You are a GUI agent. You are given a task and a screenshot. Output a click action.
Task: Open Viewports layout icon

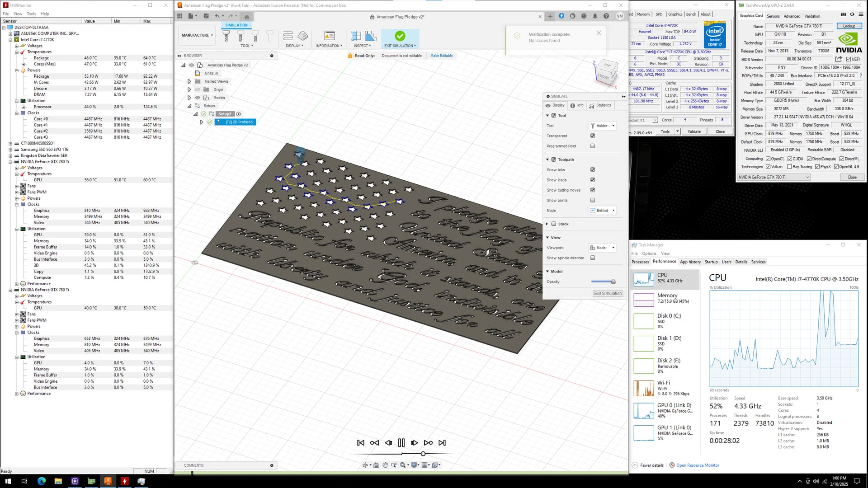point(435,465)
